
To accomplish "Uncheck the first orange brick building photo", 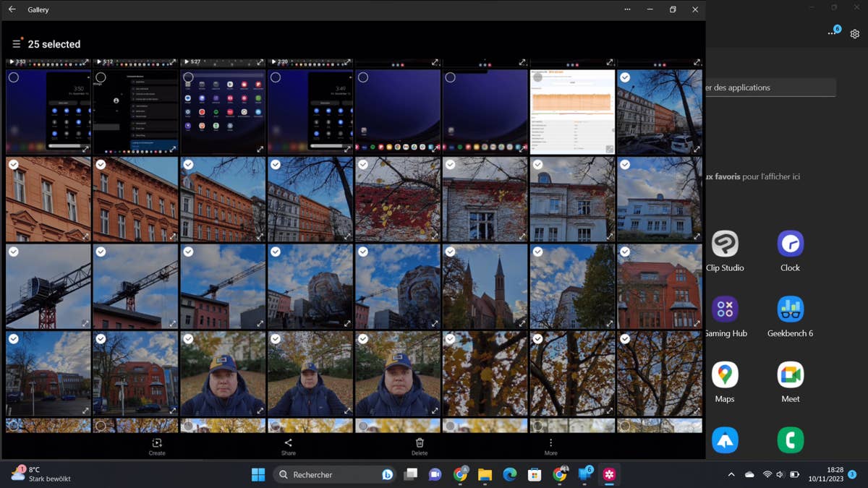I will pos(14,165).
